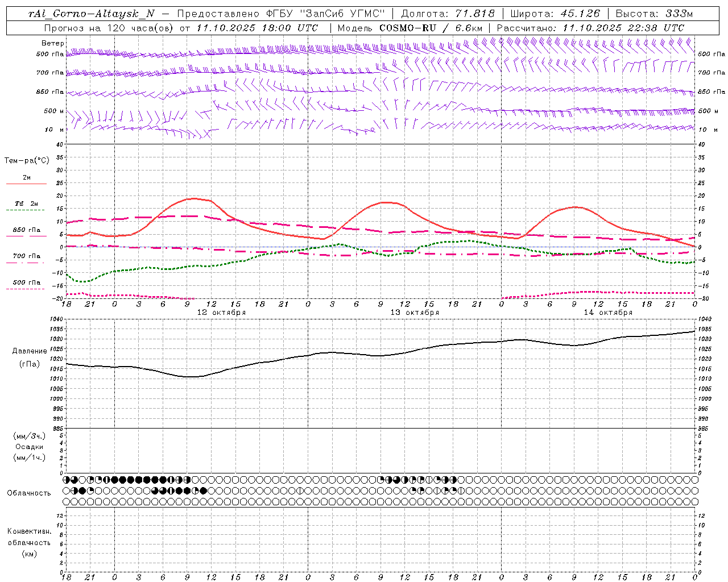Click the 850 гПа temperature legend entry
Image resolution: width=728 pixels, height=582 pixels.
(26, 232)
